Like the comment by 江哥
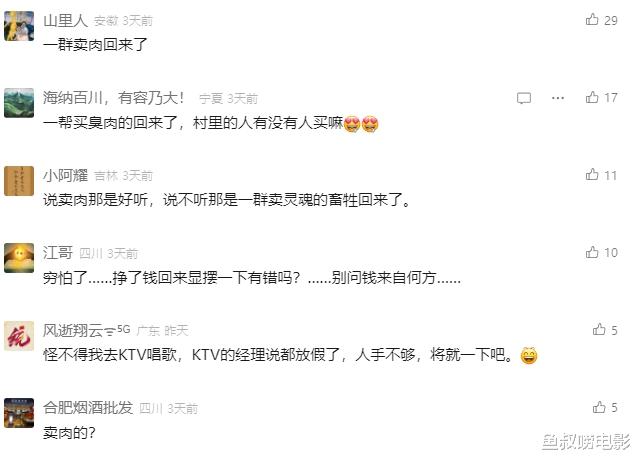 (592, 252)
